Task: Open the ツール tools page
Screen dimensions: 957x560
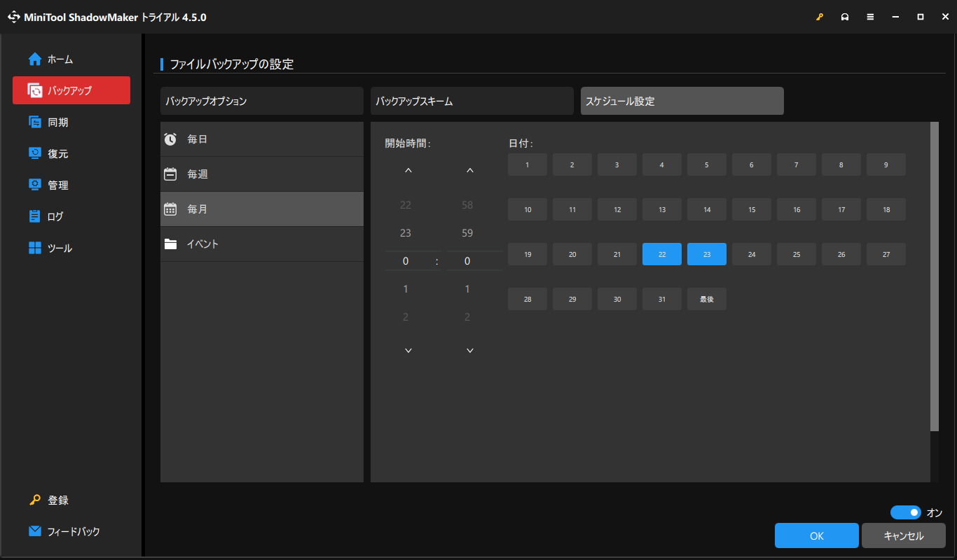Action: [71, 248]
